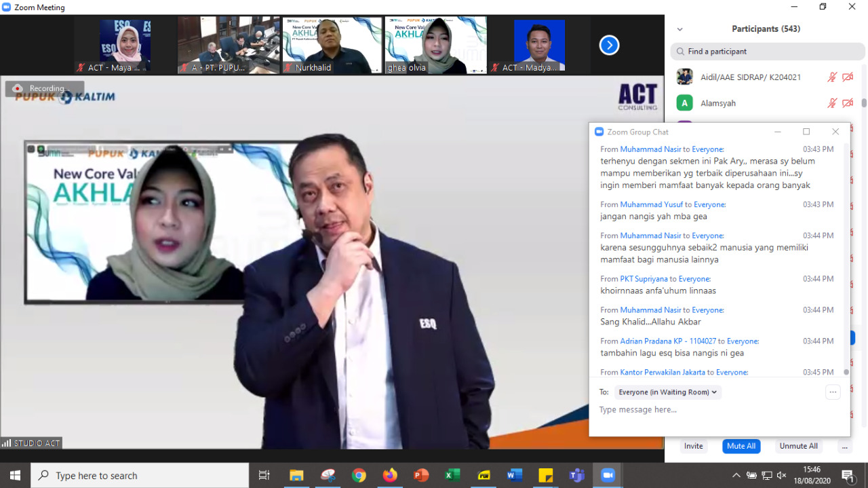Select the Nurkhalid video thumbnail
This screenshot has height=488, width=868.
332,45
